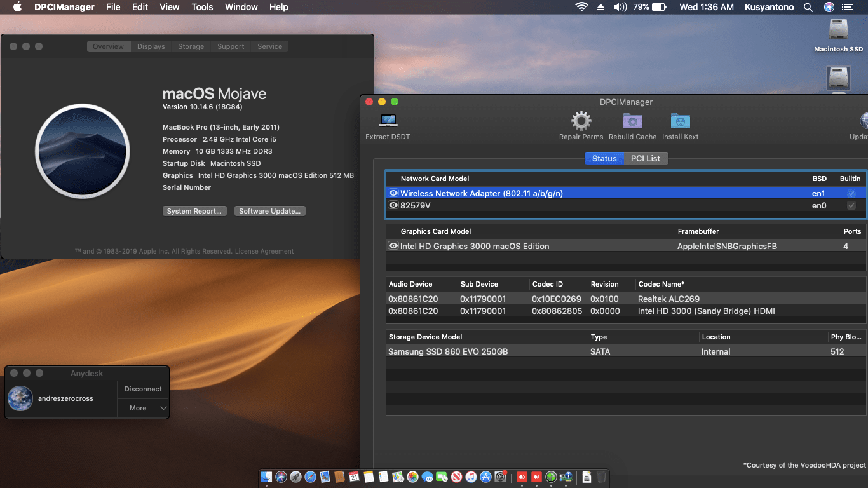Click the System Report... button
Screen dimensions: 868x488
(x=194, y=211)
